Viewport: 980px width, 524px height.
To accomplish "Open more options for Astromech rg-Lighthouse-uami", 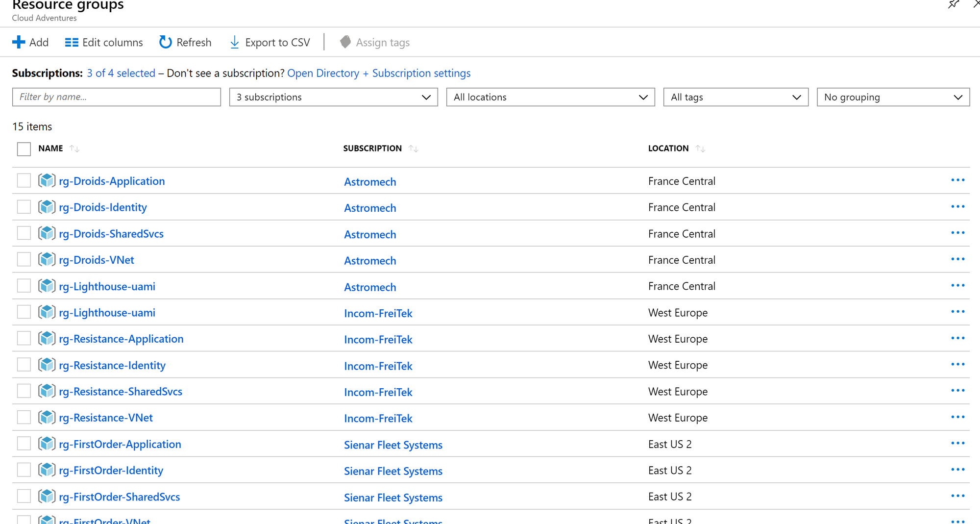I will point(957,286).
